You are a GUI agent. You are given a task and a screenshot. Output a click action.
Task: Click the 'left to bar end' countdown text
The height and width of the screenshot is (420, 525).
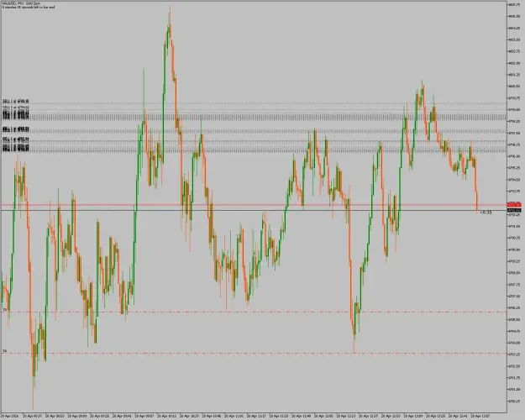29,7
